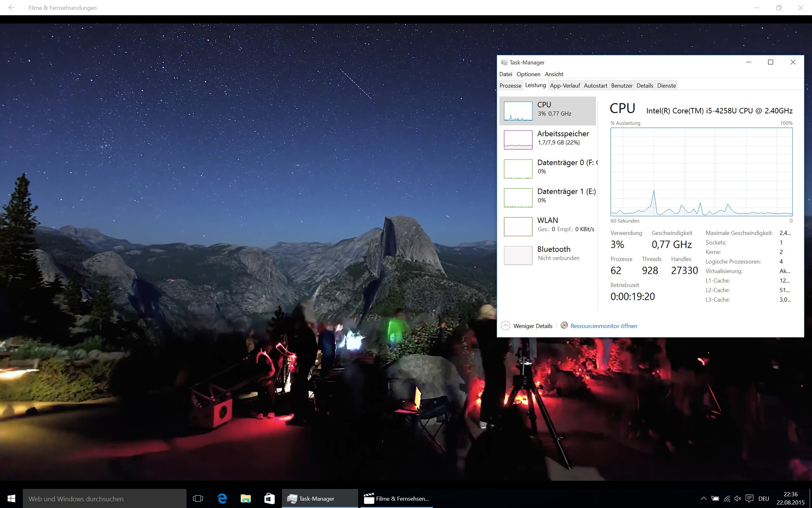Screen dimensions: 812x508
Task: Switch to the Autostart tab
Action: point(595,86)
